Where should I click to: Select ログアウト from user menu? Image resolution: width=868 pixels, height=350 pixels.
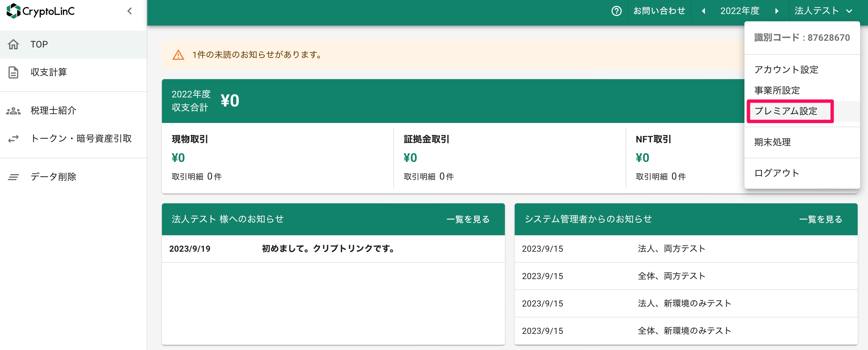802,173
